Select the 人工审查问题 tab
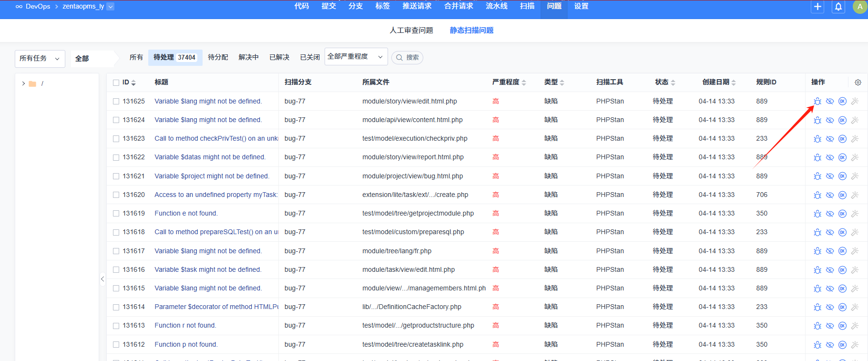The image size is (868, 361). 411,30
